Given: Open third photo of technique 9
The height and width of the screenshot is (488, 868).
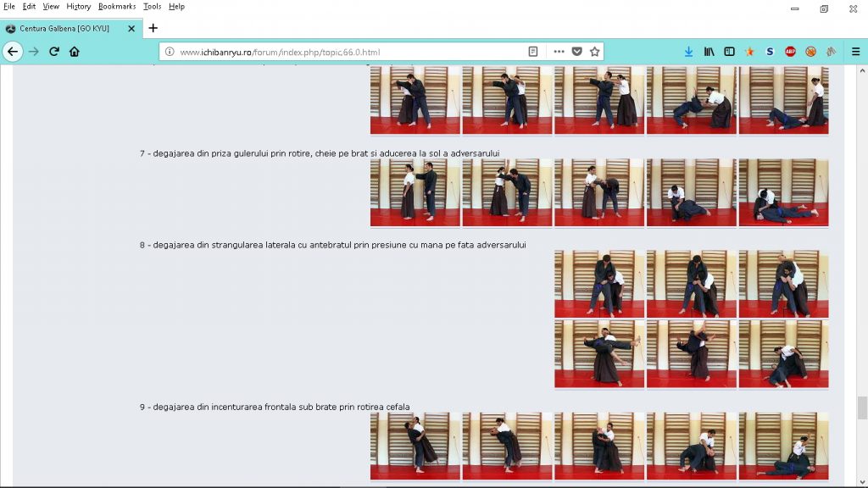Looking at the screenshot, I should (x=599, y=446).
